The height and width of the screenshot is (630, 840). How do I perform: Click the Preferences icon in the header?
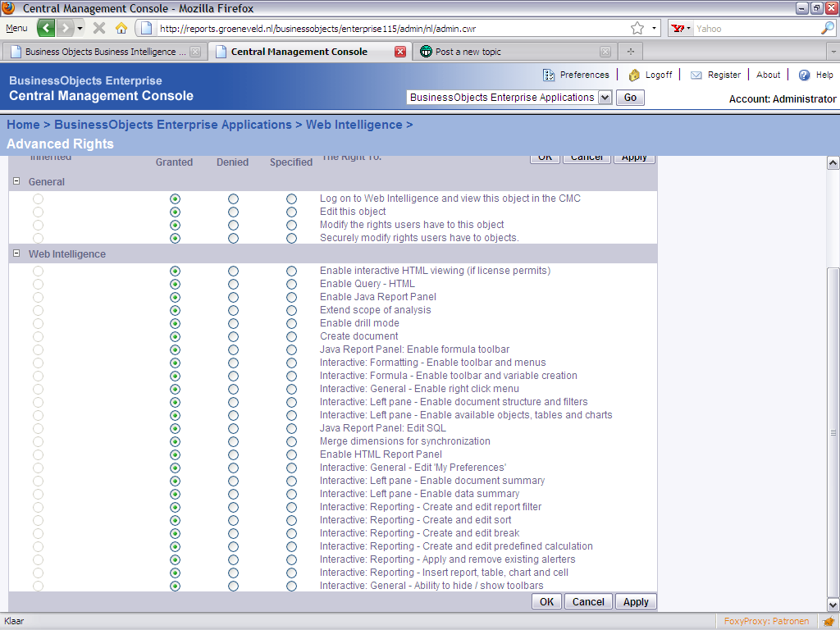click(x=549, y=75)
